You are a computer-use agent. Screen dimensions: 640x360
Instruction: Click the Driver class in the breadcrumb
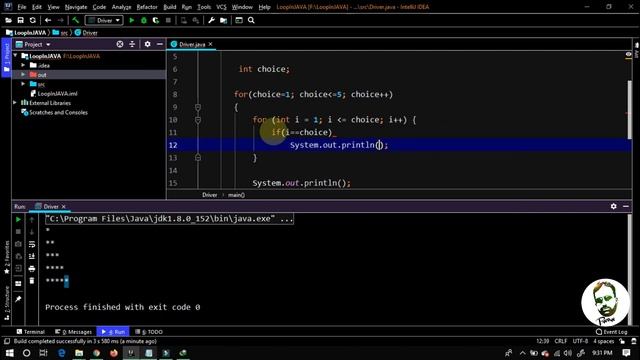pos(86,33)
